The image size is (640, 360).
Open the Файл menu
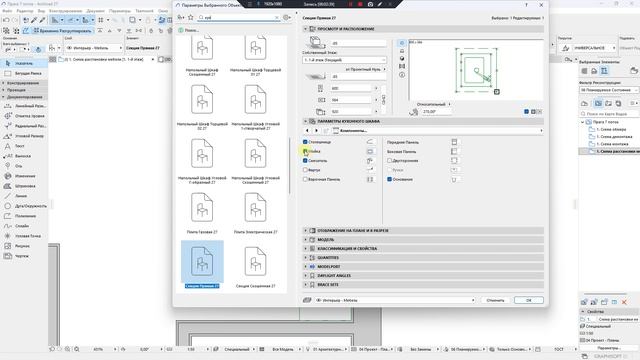click(7, 11)
